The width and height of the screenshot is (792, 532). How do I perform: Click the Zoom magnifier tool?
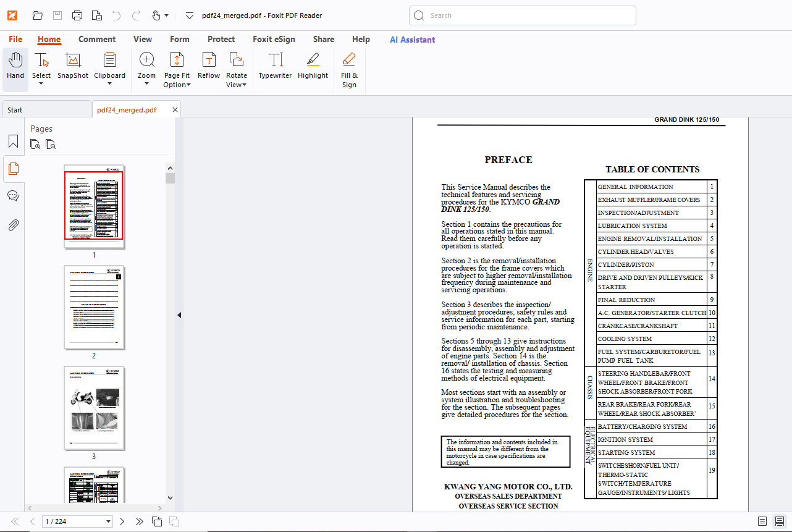pyautogui.click(x=147, y=60)
